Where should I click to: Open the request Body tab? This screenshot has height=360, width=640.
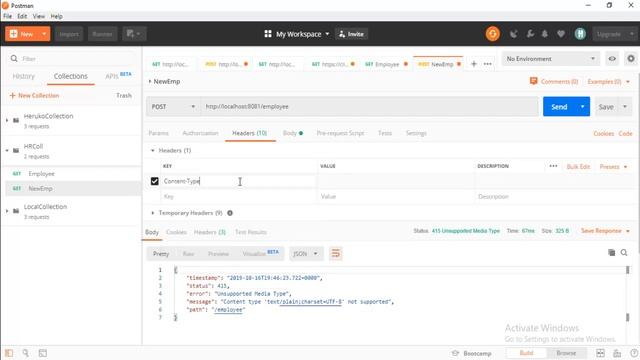point(293,133)
